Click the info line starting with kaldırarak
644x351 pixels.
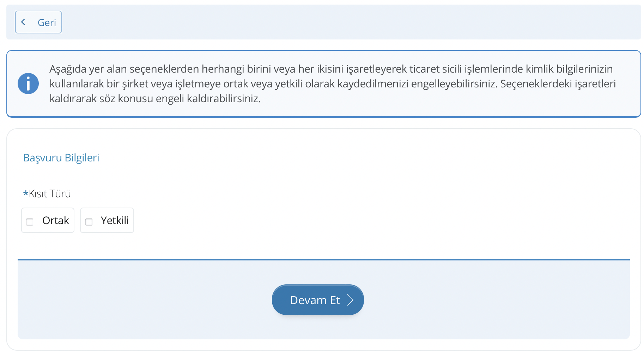155,99
